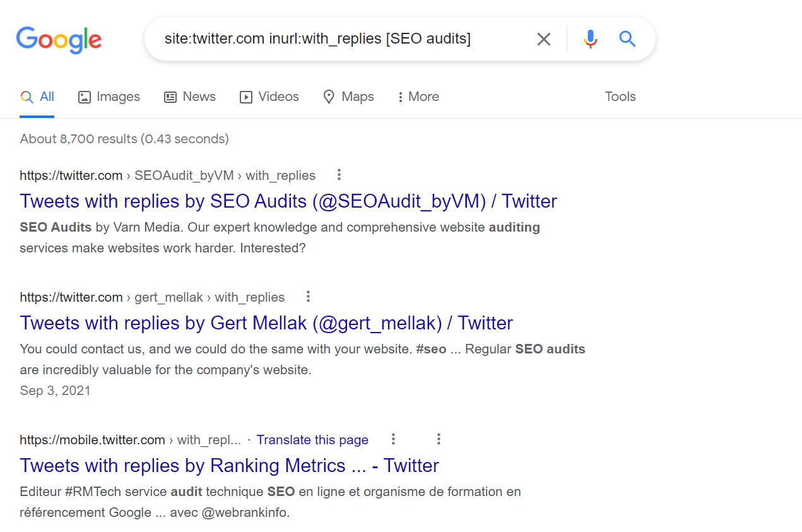Screen dimensions: 802x532
Task: Submit search with the magnifying glass icon
Action: [x=627, y=39]
